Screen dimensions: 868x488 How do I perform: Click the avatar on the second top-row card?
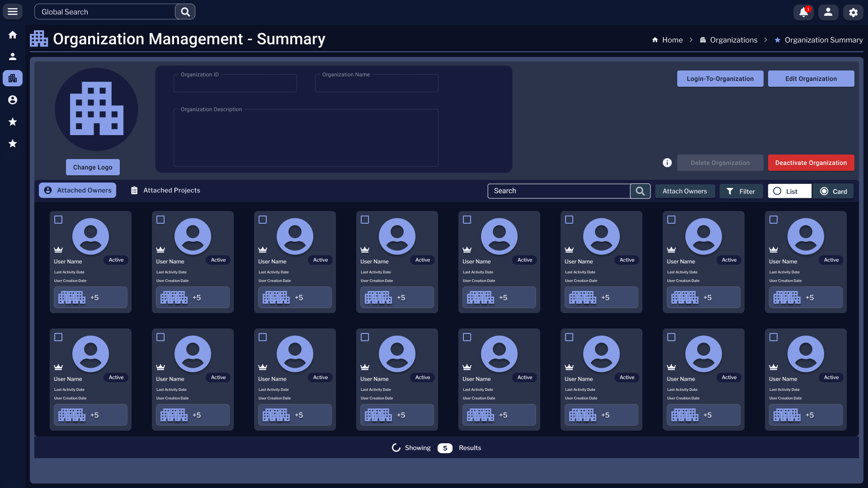coord(193,236)
